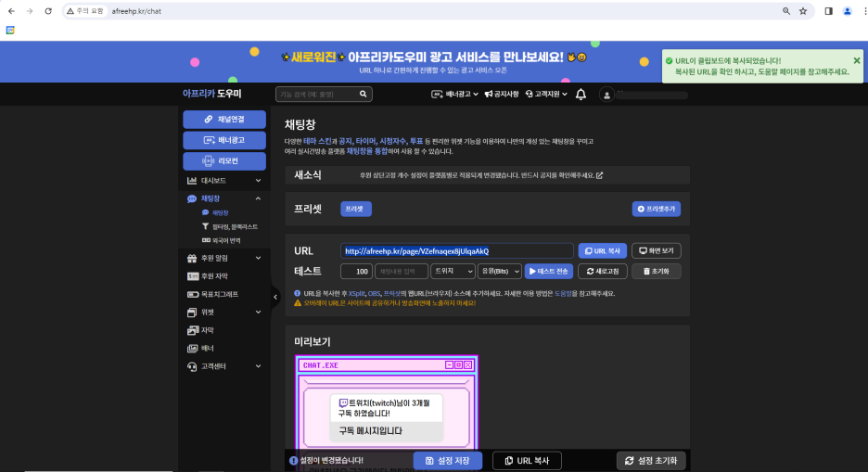Open user account avatar in header
This screenshot has width=868, height=472.
click(606, 96)
